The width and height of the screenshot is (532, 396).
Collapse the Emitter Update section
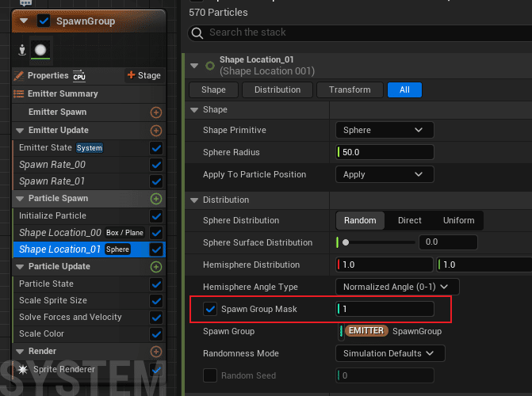point(20,131)
